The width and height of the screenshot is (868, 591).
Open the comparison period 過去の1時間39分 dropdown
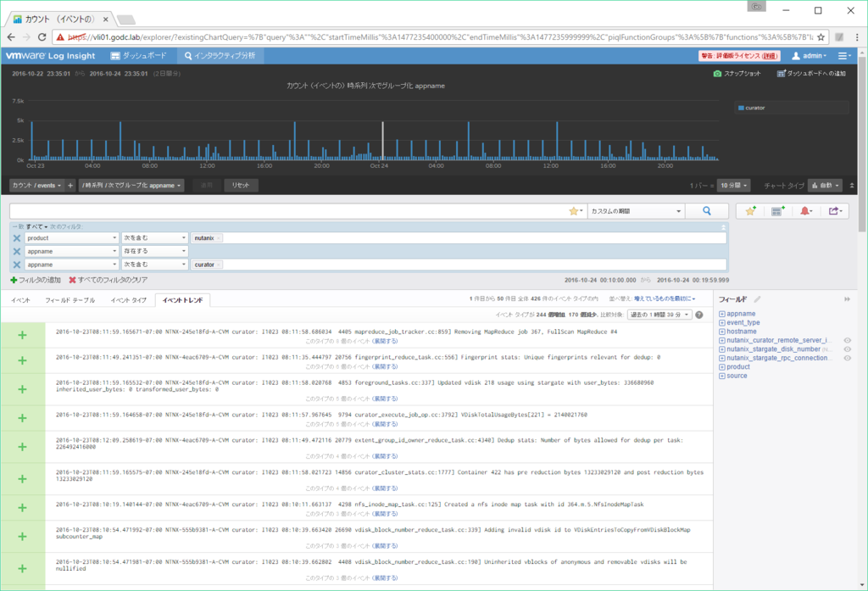click(659, 315)
